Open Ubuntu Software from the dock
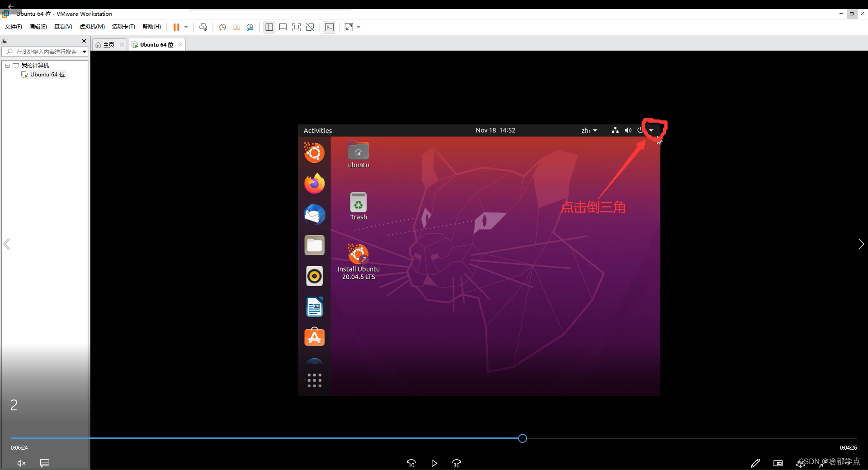 [x=314, y=337]
